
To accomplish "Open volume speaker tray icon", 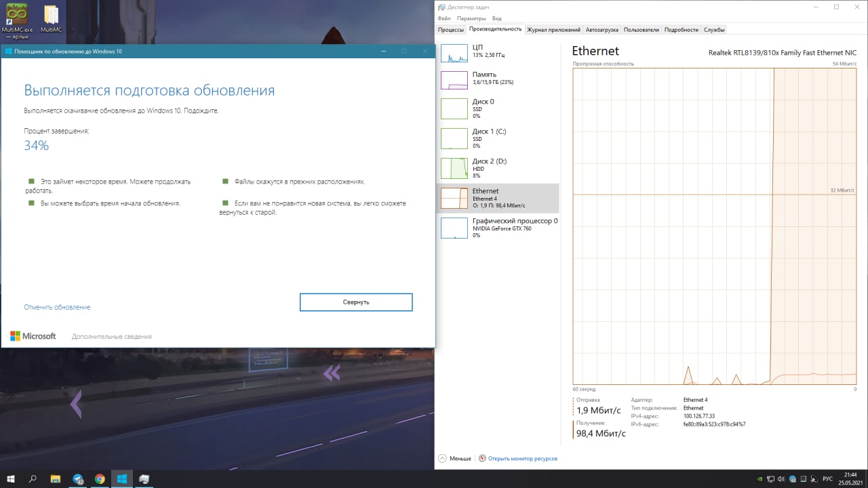I will (x=782, y=479).
